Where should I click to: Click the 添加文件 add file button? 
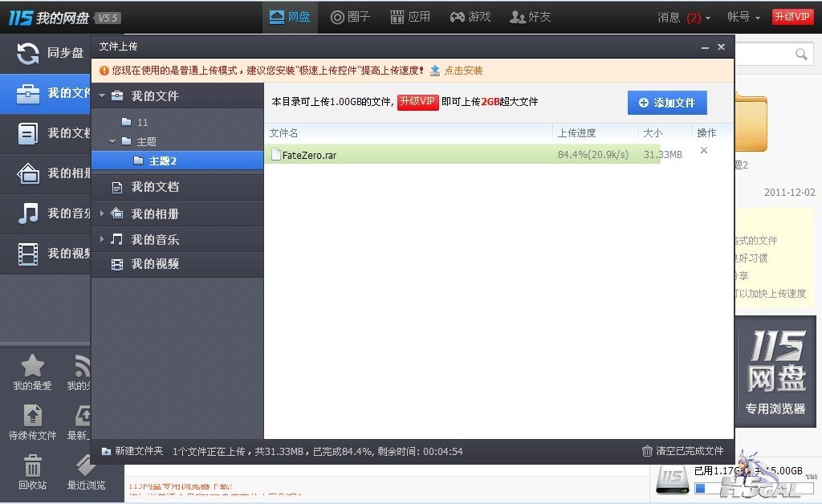click(x=667, y=103)
